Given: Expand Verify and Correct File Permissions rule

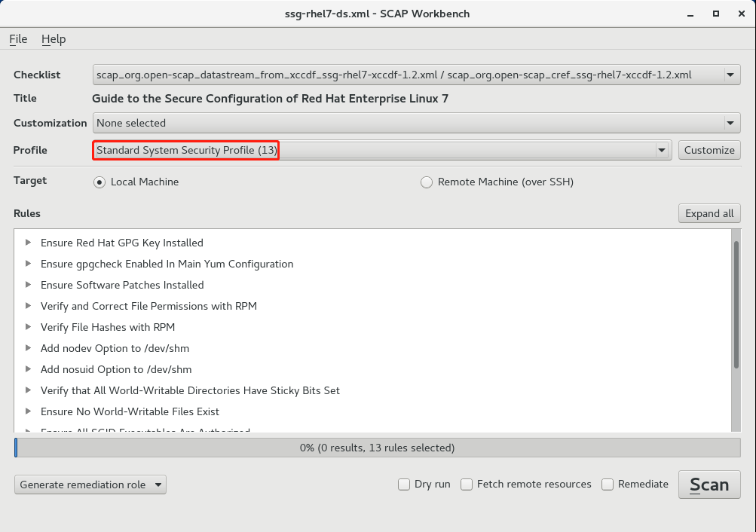Looking at the screenshot, I should pyautogui.click(x=29, y=306).
